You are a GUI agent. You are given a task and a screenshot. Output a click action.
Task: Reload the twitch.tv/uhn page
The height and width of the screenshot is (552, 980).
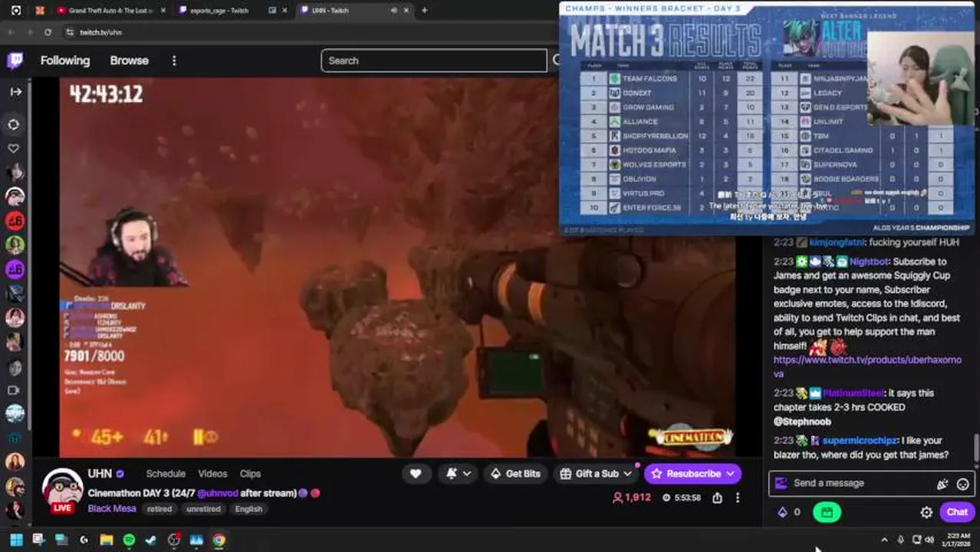48,32
